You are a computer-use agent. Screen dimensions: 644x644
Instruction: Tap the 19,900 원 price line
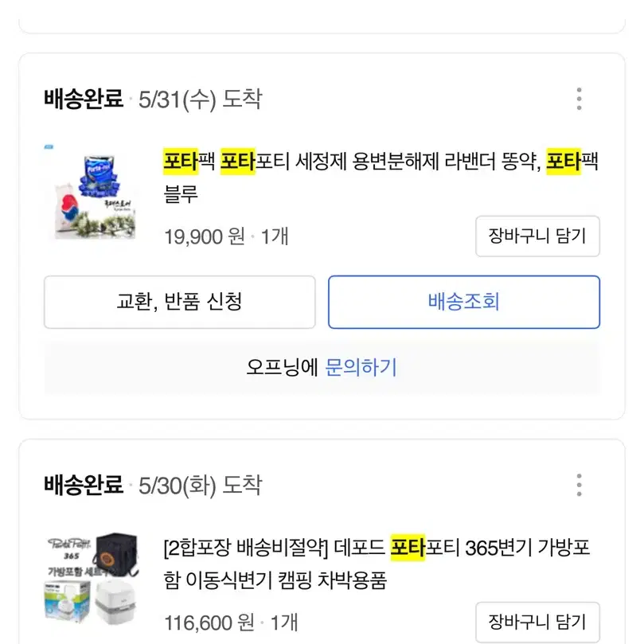226,236
